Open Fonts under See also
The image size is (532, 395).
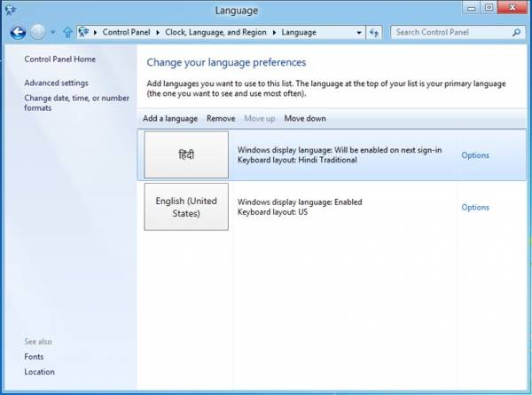click(x=34, y=357)
